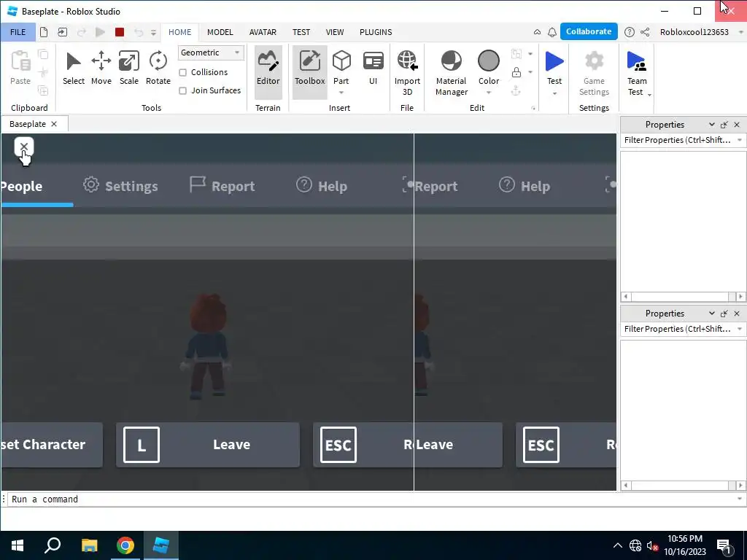Select the Select tool arrow
The height and width of the screenshot is (560, 747).
tap(74, 69)
